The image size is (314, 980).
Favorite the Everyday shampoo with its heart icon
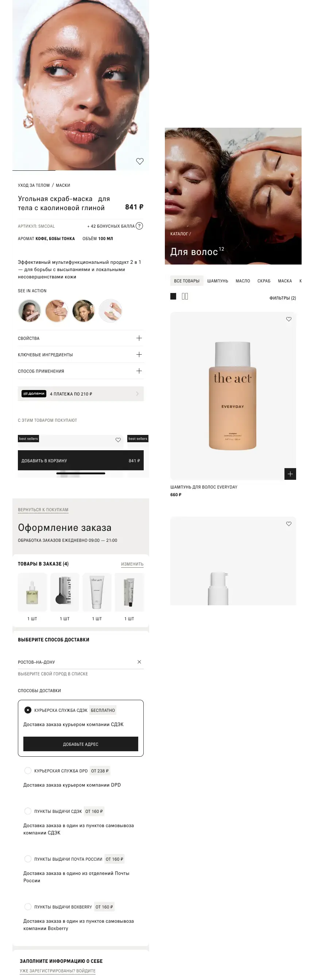tap(289, 319)
